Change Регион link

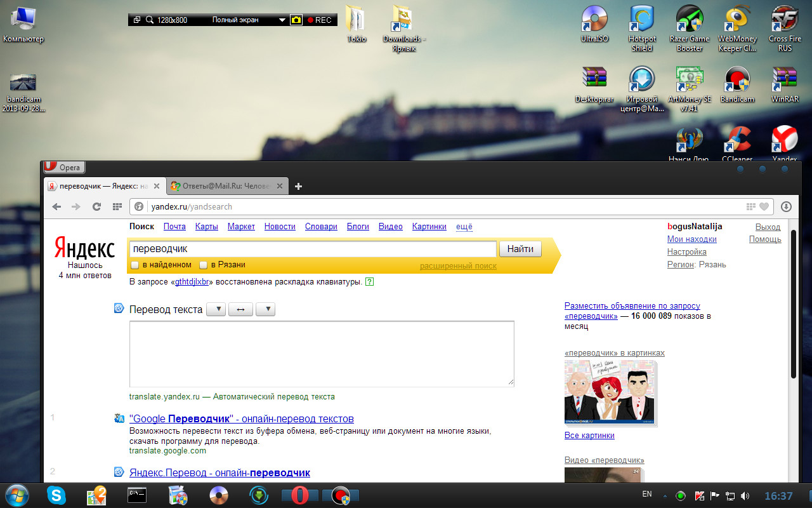681,265
